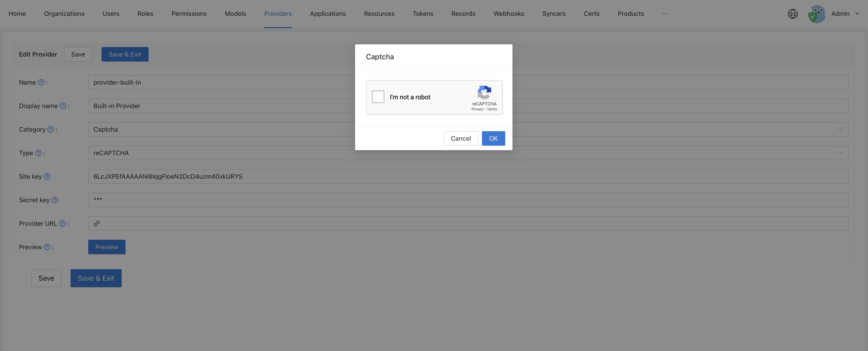Open the help tooltip beside Name

(x=41, y=82)
